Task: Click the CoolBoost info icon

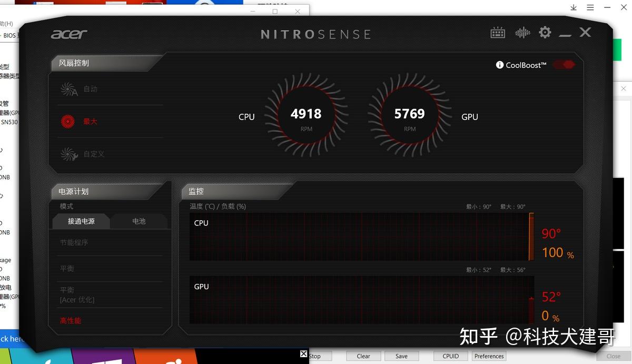Action: point(500,65)
